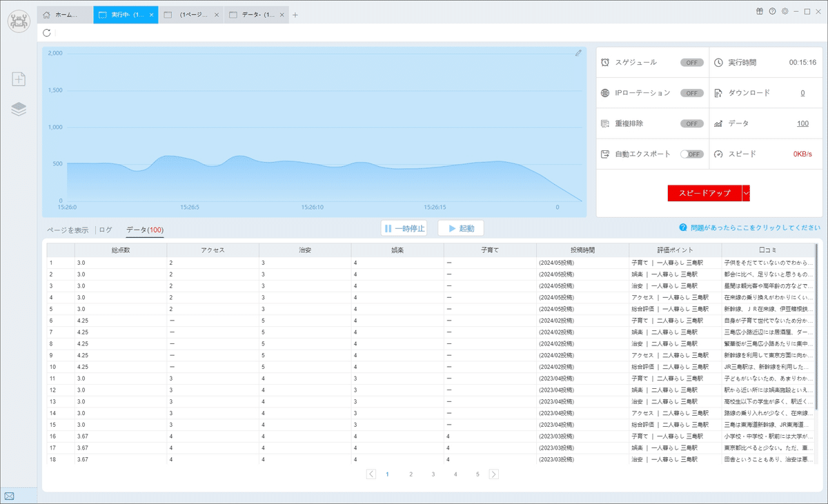828x504 pixels.
Task: Switch to the 実行中 tab
Action: click(126, 14)
